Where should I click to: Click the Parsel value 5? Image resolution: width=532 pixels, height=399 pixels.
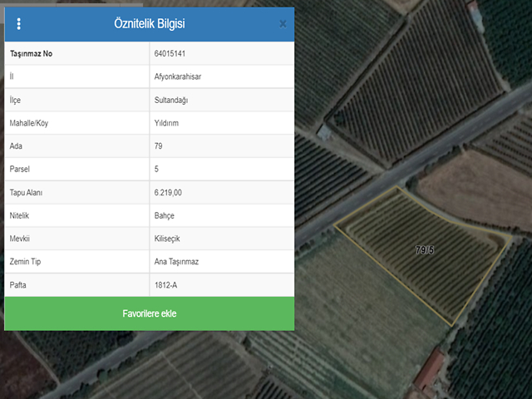pos(157,169)
